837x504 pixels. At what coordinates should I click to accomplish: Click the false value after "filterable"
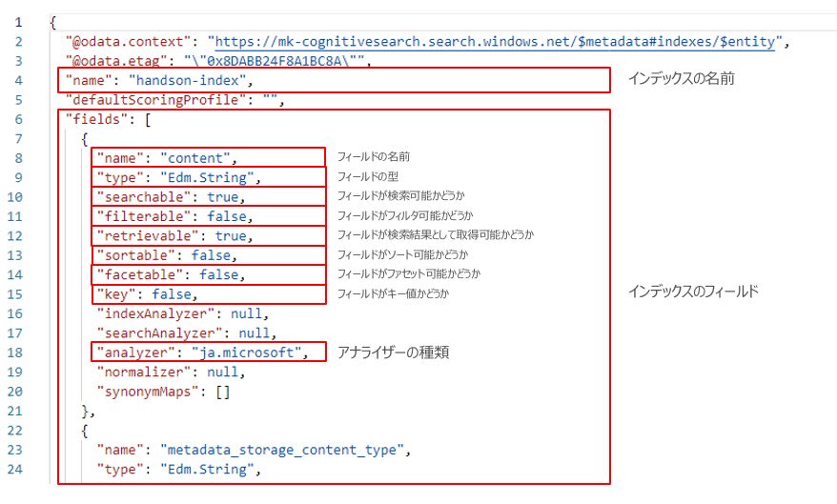point(227,216)
